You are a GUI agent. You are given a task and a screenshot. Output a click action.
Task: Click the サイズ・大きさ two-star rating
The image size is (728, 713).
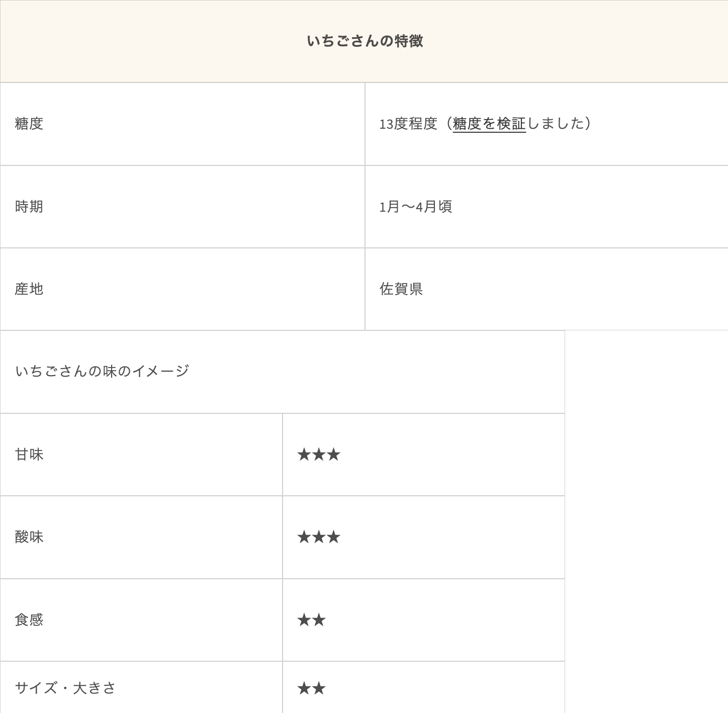pyautogui.click(x=311, y=688)
